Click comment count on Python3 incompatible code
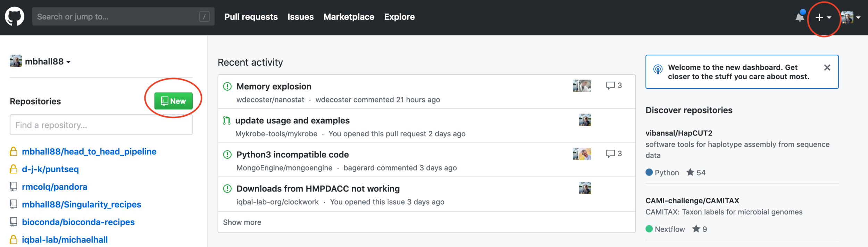868x247 pixels. coord(614,154)
